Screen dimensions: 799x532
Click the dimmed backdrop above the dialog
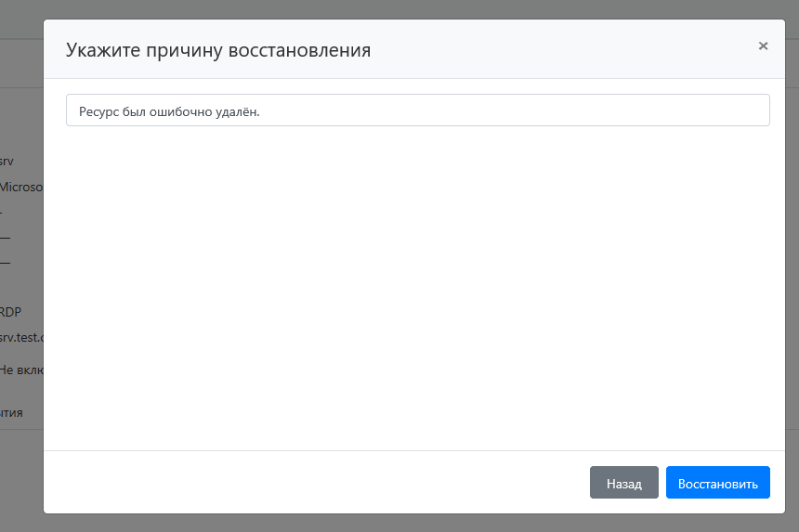(x=417, y=8)
